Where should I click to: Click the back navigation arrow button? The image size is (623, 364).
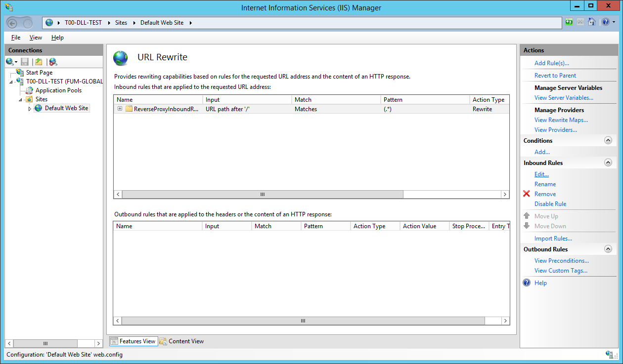click(12, 23)
